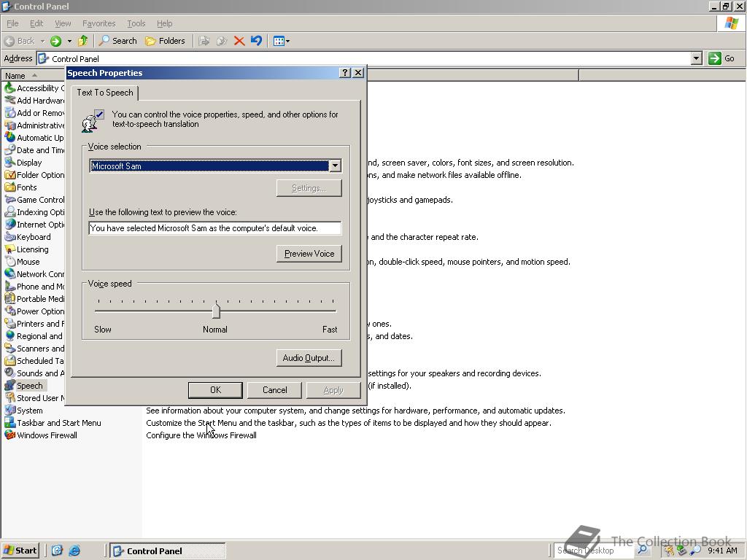Click the preview voice text field
Screen dimensions: 747x560
click(215, 228)
